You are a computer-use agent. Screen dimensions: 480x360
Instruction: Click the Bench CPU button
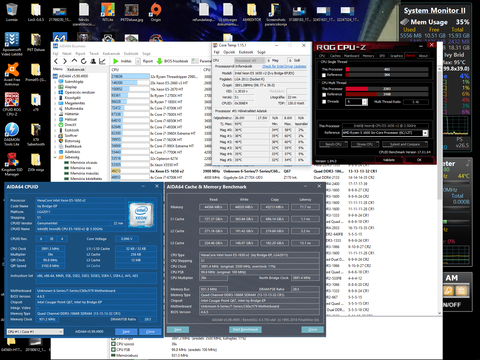tap(333, 144)
